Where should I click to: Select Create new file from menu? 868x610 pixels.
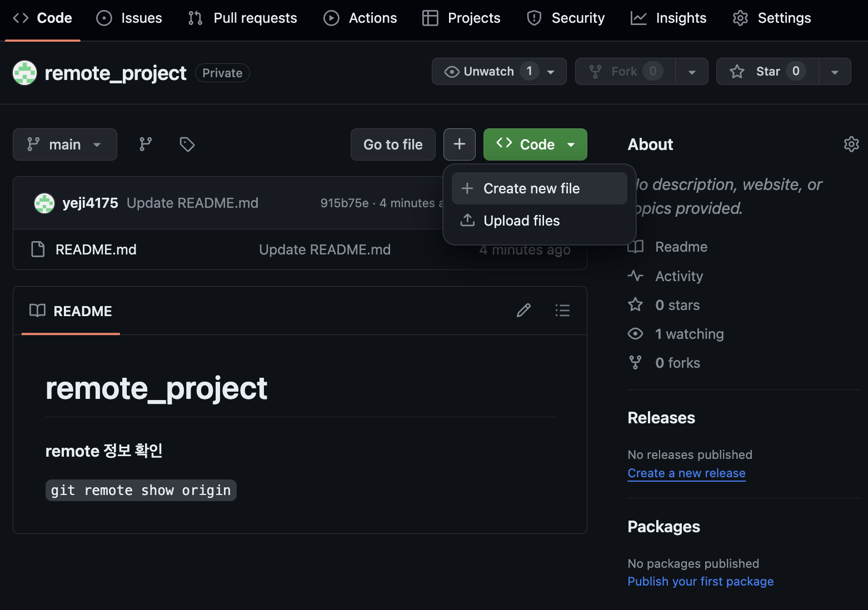[540, 188]
